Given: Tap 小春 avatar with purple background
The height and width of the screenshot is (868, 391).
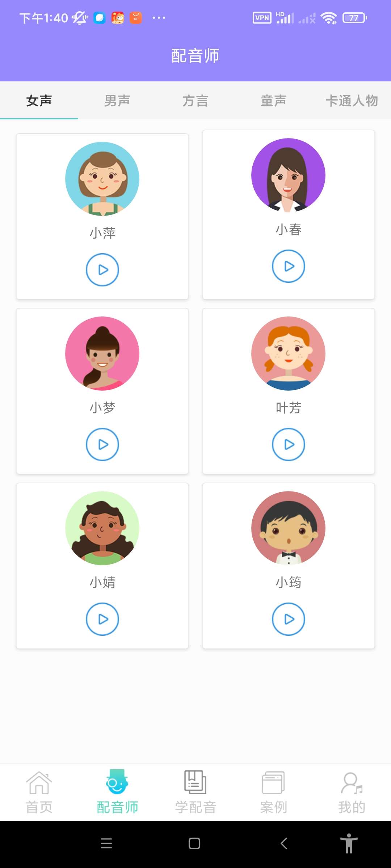Looking at the screenshot, I should pos(289,175).
